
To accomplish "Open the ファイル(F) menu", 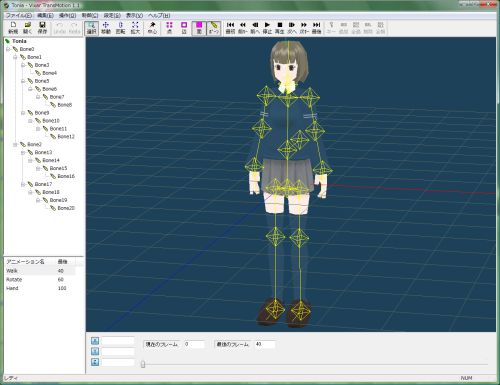I will click(x=19, y=15).
